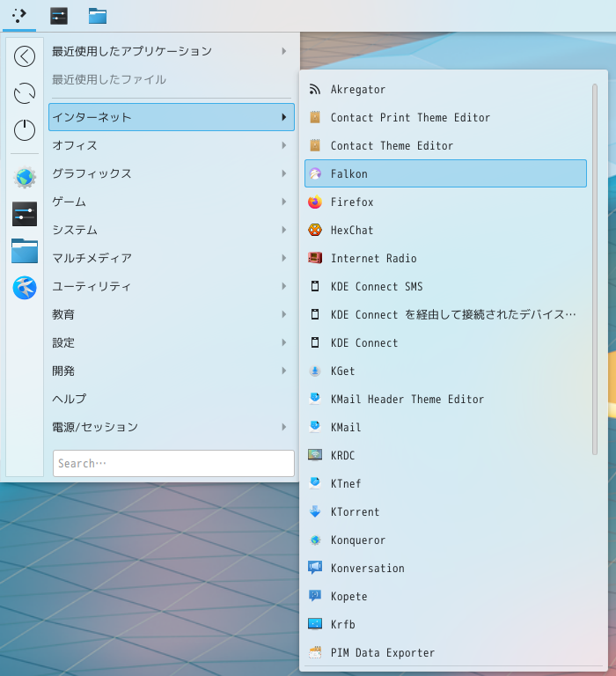Click the Search… input field

coord(173,464)
